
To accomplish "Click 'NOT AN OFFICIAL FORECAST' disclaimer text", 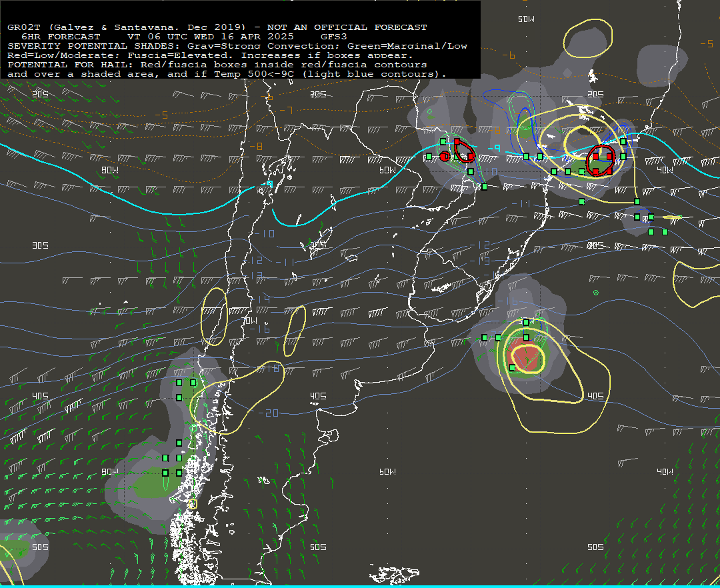I will tap(347, 27).
